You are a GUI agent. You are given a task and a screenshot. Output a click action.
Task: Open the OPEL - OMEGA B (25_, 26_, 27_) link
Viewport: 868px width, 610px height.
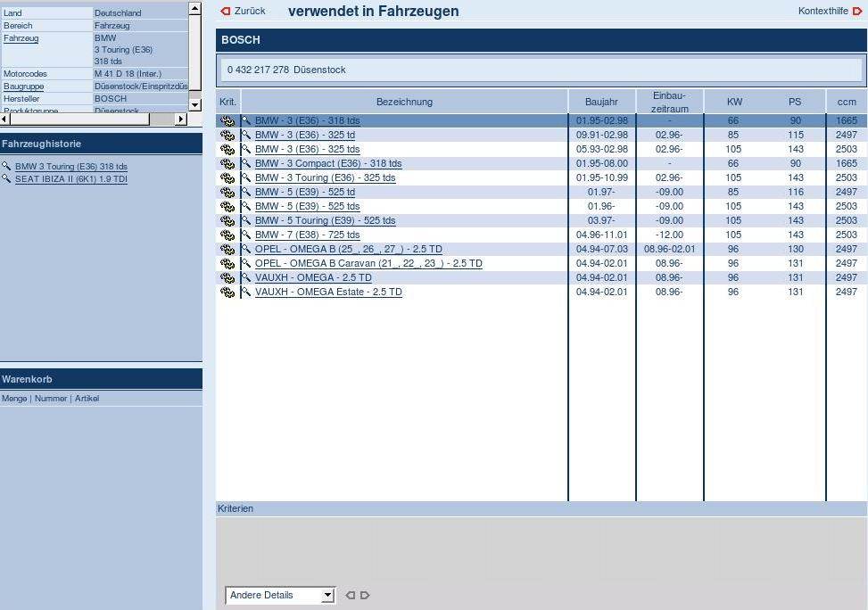(349, 250)
